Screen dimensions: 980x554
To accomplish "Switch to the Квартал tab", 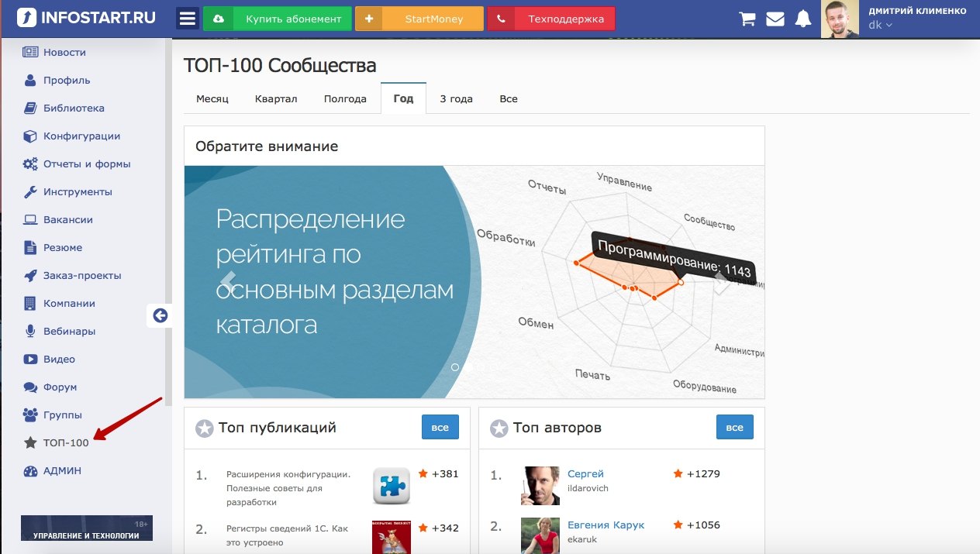I will [276, 98].
